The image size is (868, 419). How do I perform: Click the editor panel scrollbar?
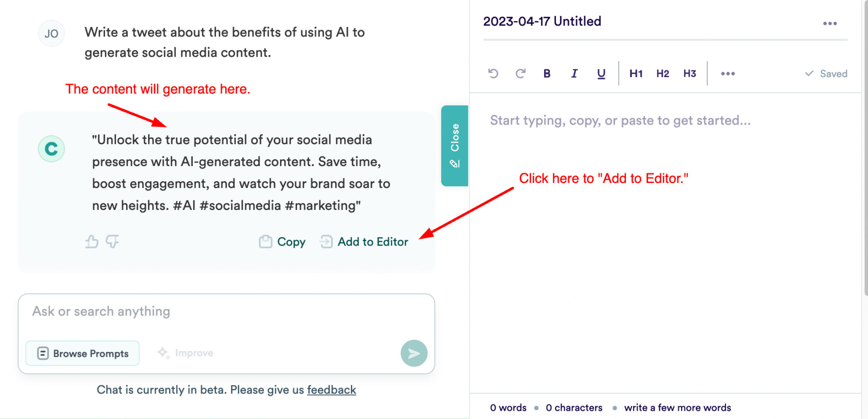(x=866, y=148)
